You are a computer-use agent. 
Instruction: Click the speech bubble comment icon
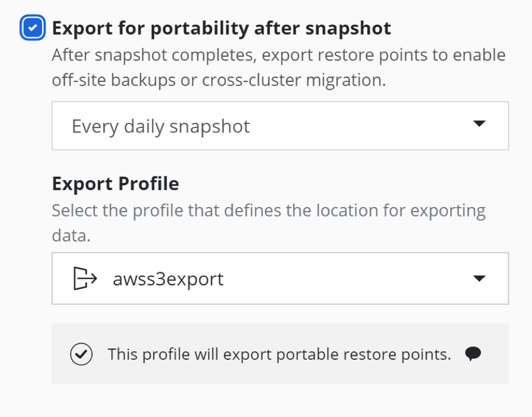473,354
